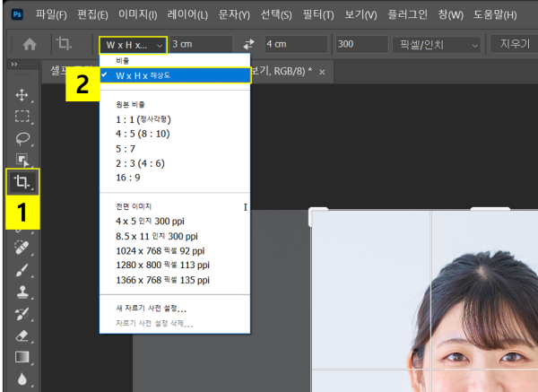Image resolution: width=538 pixels, height=392 pixels.
Task: Choose 원본 비율 preset
Action: pos(175,105)
